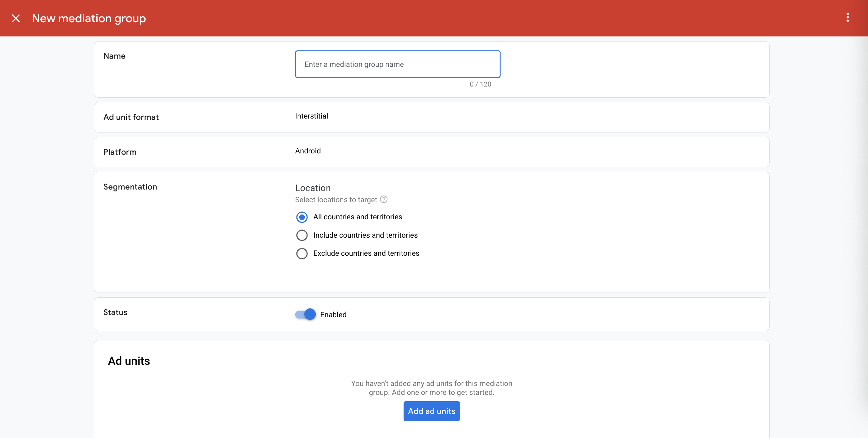Click the Segmentation row label
The image size is (868, 438).
tap(130, 187)
